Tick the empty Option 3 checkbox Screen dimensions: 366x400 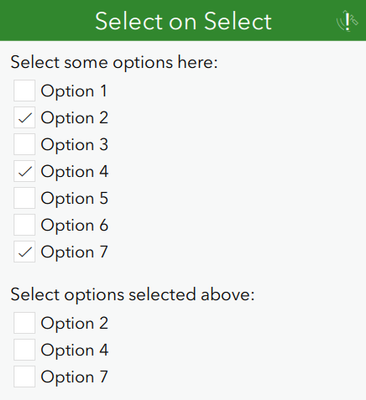[x=24, y=144]
